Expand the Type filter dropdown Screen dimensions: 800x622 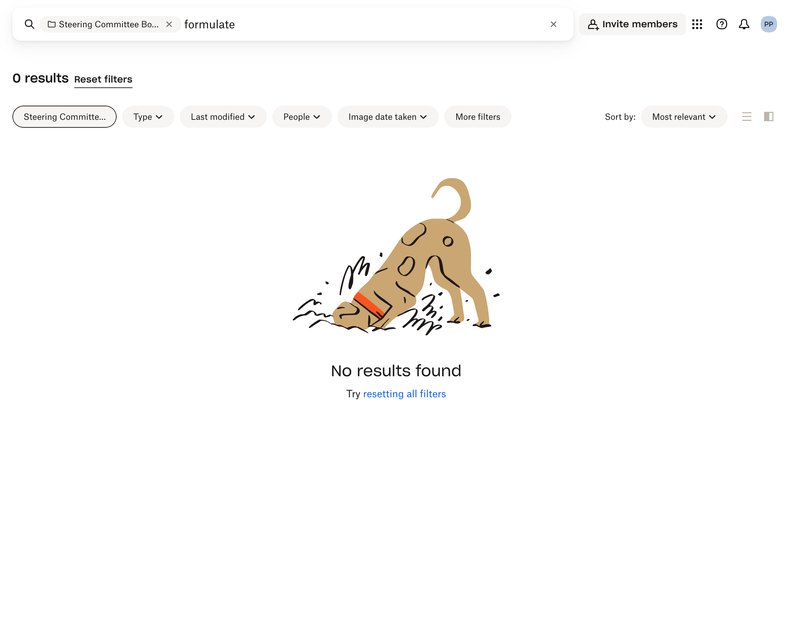[x=148, y=117]
